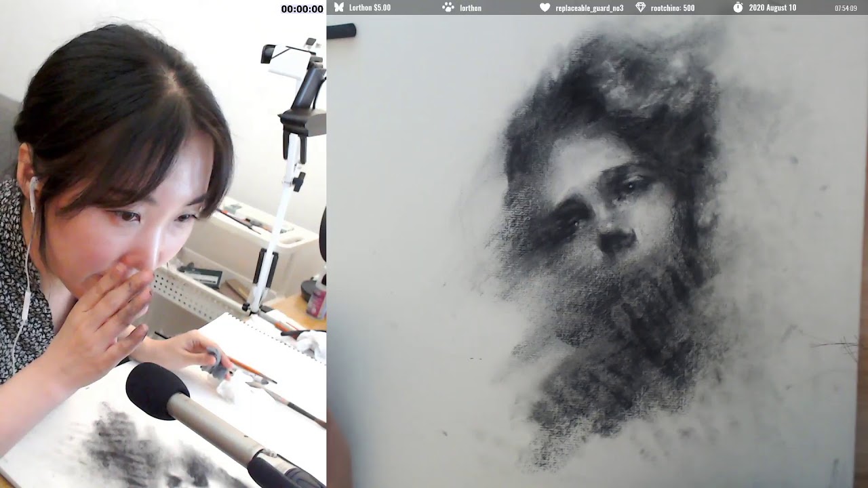Viewport: 868px width, 488px height.
Task: Click the '2020 August 10' date text
Action: (x=772, y=8)
